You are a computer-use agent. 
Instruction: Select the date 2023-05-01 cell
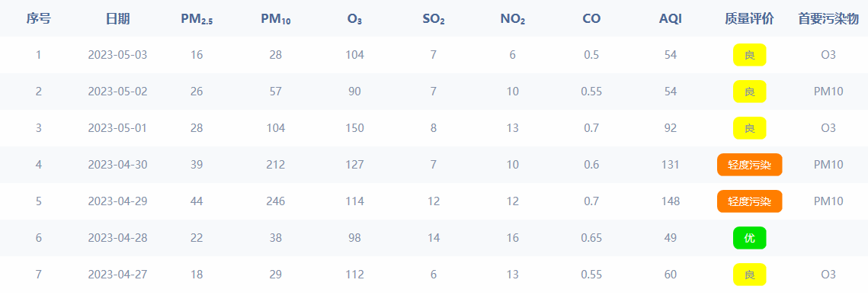[118, 128]
